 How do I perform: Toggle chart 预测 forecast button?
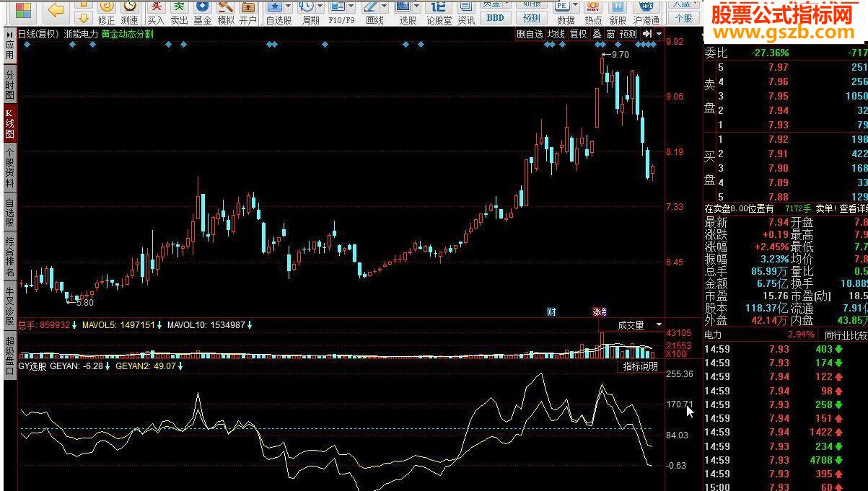628,34
